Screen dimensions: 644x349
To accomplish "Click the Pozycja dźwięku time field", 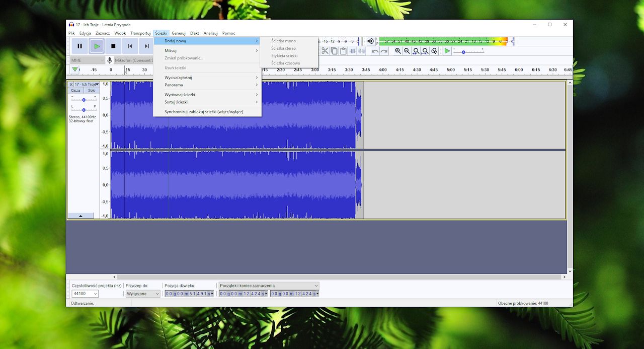I will pos(189,294).
